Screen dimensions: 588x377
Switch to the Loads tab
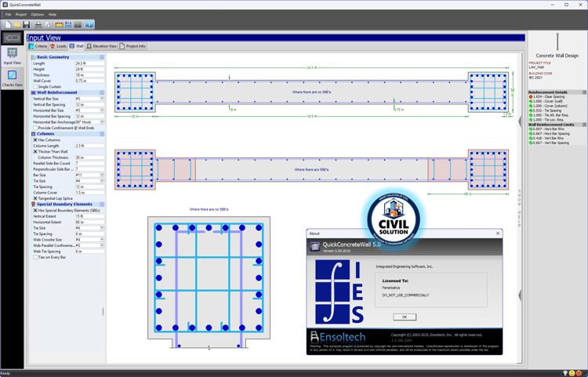[58, 46]
